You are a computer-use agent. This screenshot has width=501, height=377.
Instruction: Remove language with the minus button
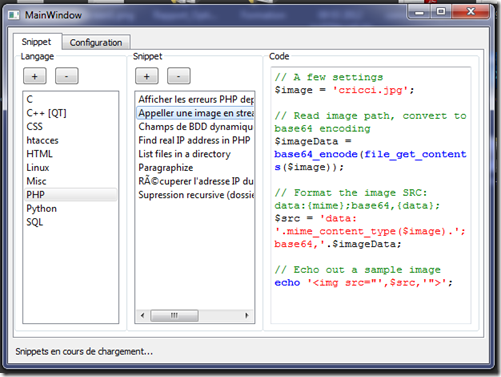point(67,76)
